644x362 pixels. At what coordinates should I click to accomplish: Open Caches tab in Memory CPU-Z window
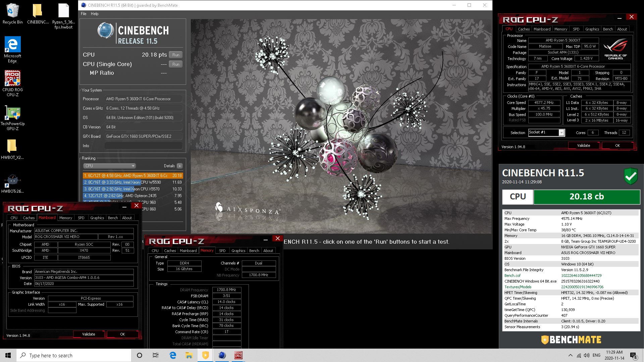170,251
